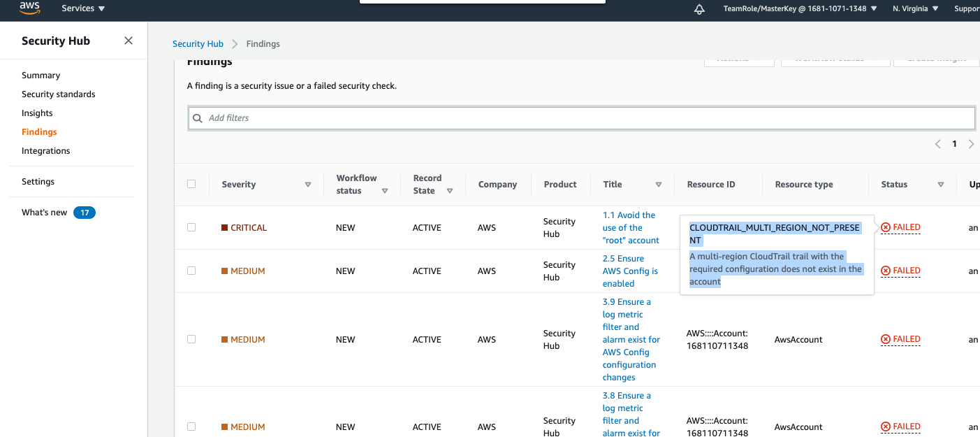Sort by Status column arrow
This screenshot has height=437, width=980.
pos(941,185)
